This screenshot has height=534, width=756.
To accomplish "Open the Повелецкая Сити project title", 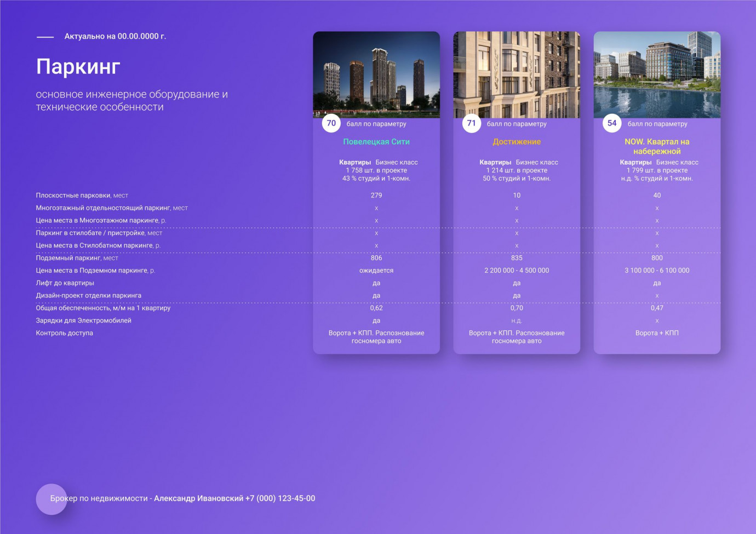I will (x=376, y=142).
